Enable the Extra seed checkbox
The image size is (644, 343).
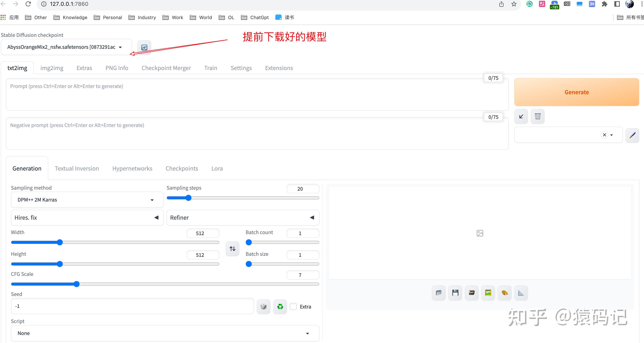tap(293, 307)
